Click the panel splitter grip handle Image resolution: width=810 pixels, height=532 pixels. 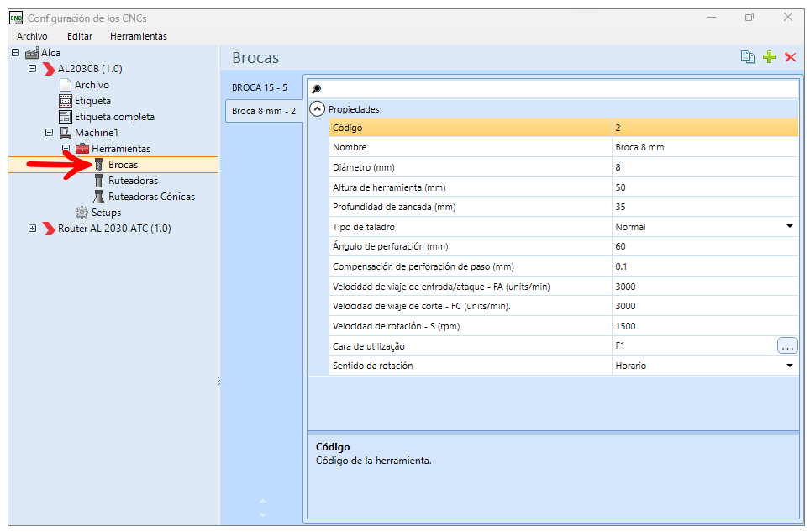(x=219, y=381)
